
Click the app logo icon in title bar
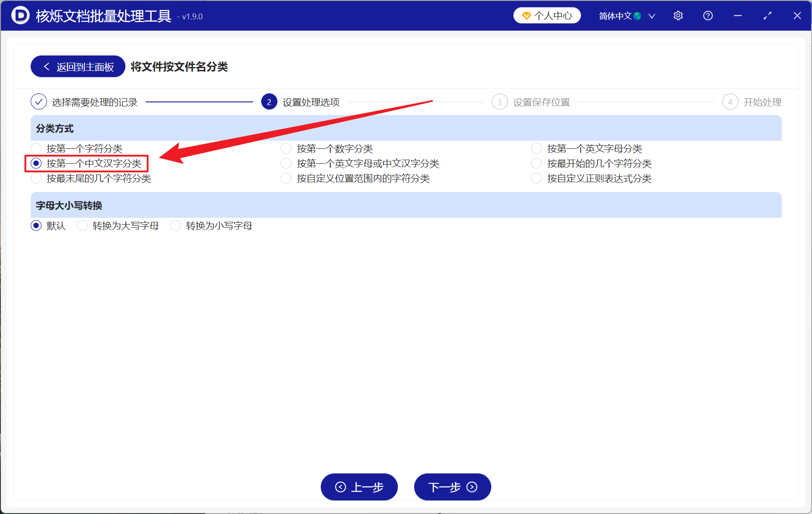[x=19, y=15]
